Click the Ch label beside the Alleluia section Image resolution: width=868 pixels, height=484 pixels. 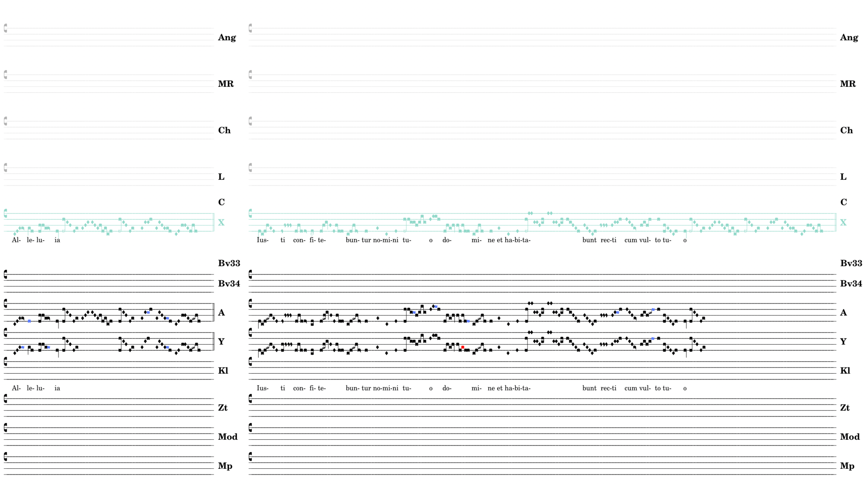(x=224, y=130)
